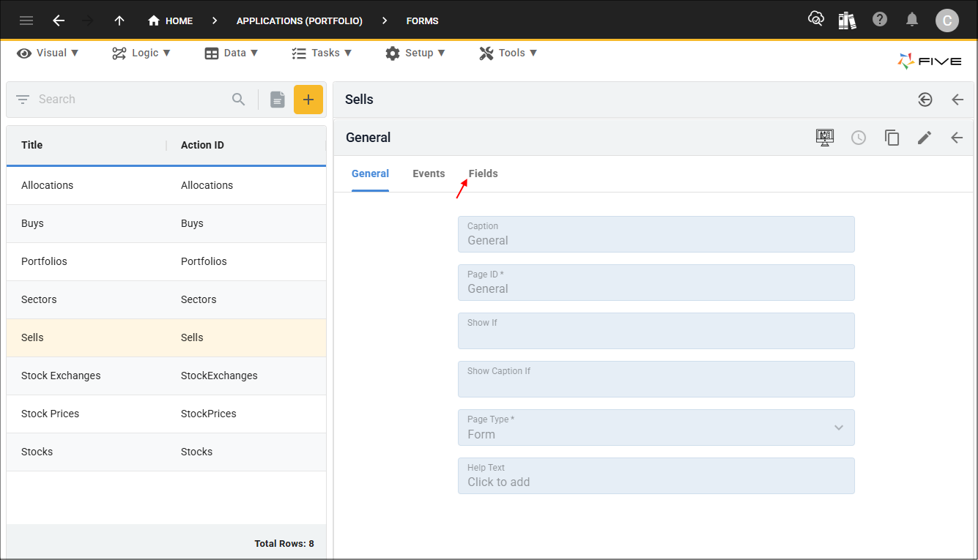Click the circled back icon in Sells header
This screenshot has height=560, width=978.
pos(925,100)
